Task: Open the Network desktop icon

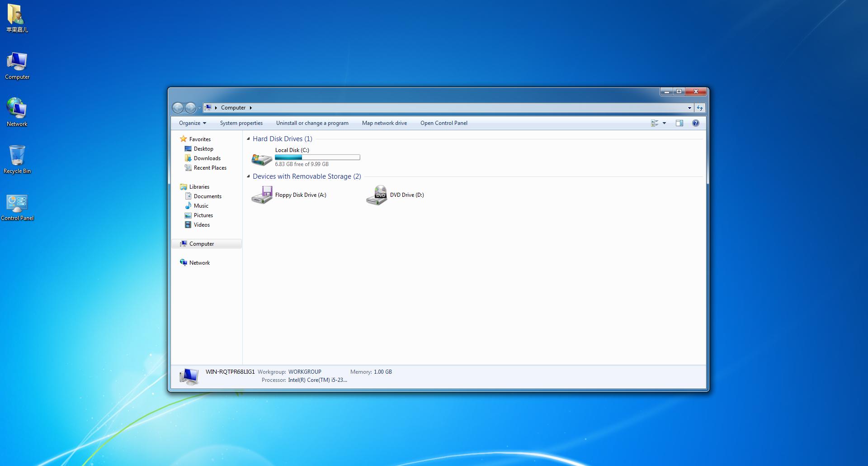Action: (17, 113)
